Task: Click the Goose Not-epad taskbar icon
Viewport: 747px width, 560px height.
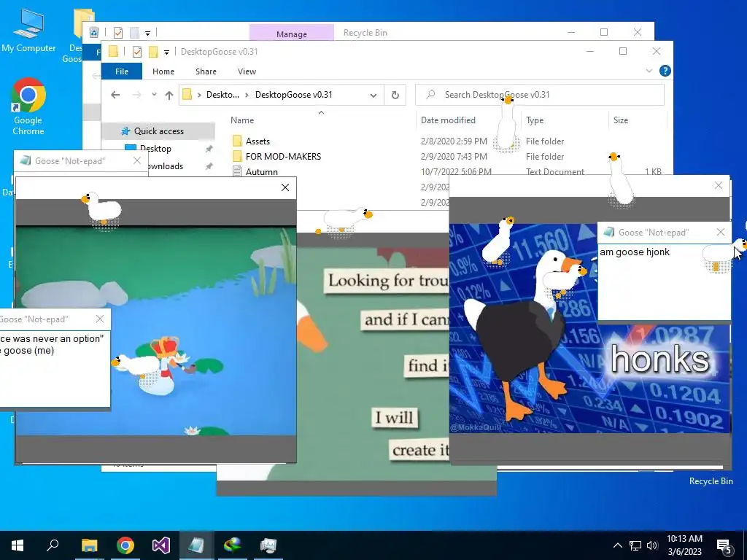Action: pos(196,545)
